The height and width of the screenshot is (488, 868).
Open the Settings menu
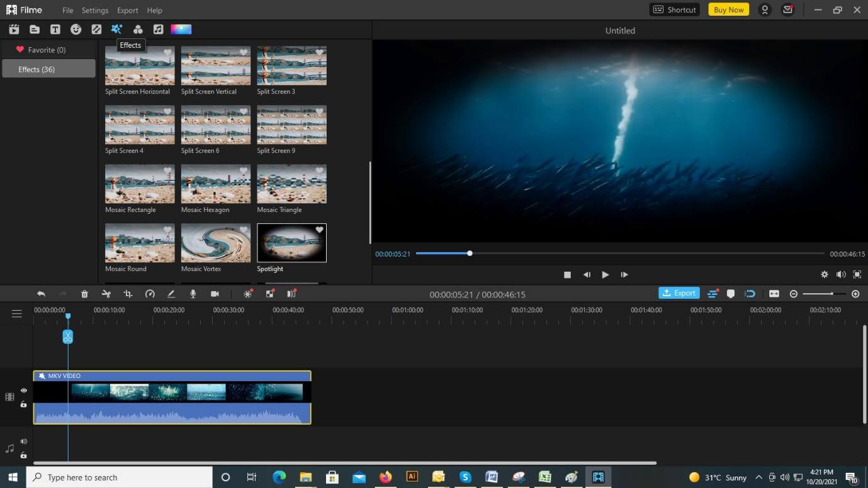click(95, 10)
